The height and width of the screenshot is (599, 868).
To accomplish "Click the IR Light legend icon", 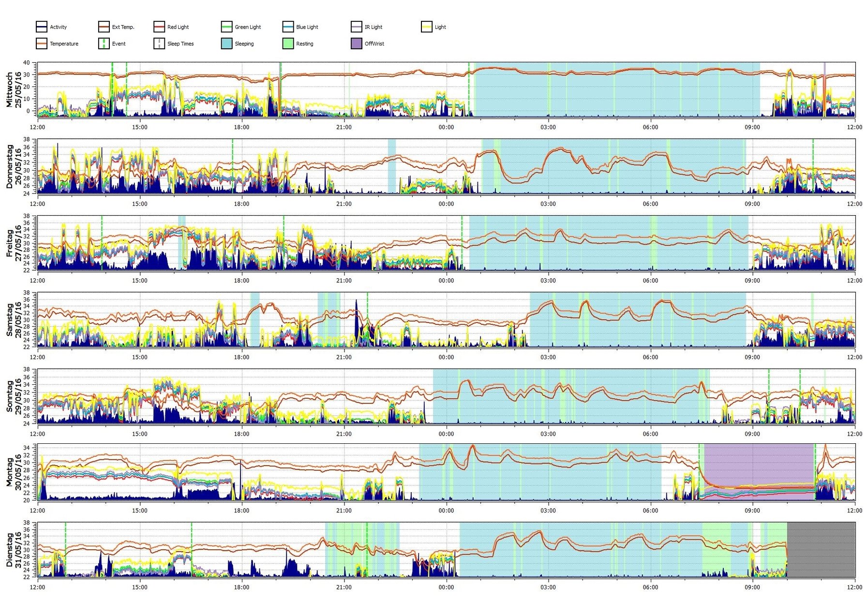I will coord(356,27).
